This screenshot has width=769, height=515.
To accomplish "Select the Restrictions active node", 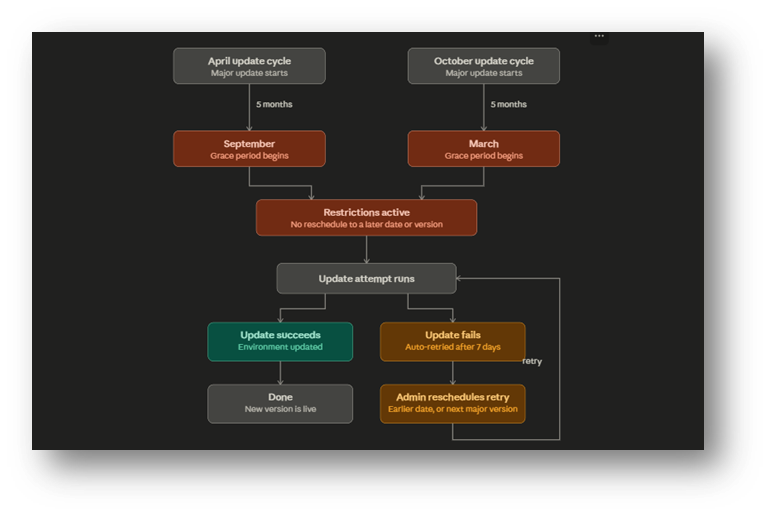I will (366, 218).
